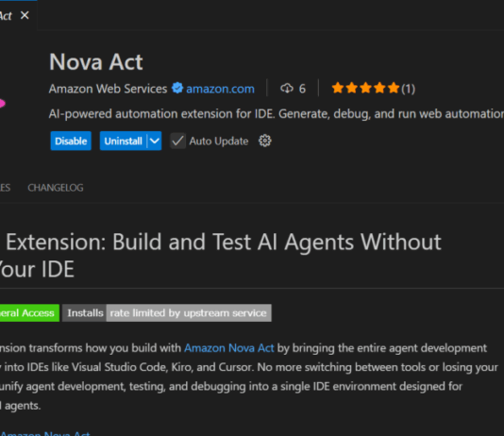Close the Nova Act editor tab

25,15
